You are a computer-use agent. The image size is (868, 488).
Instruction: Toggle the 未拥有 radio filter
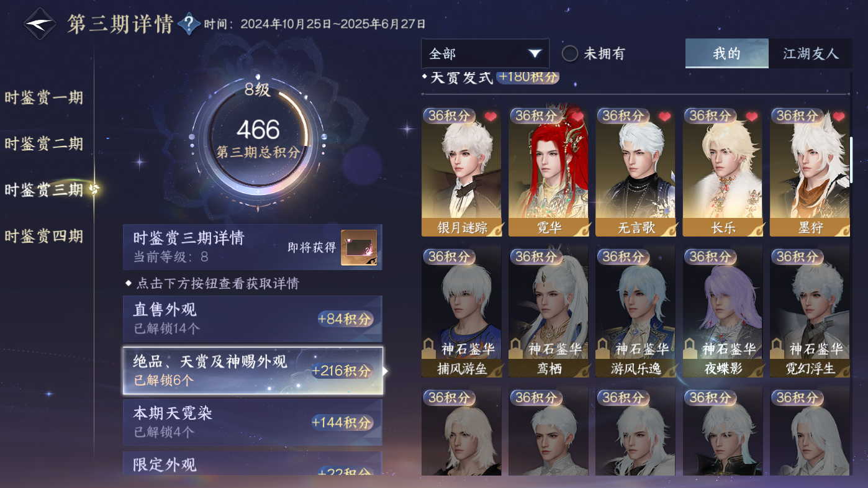(570, 53)
